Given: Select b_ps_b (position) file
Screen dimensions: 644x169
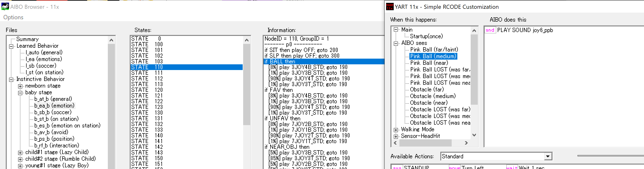Looking at the screenshot, I should [x=54, y=139].
